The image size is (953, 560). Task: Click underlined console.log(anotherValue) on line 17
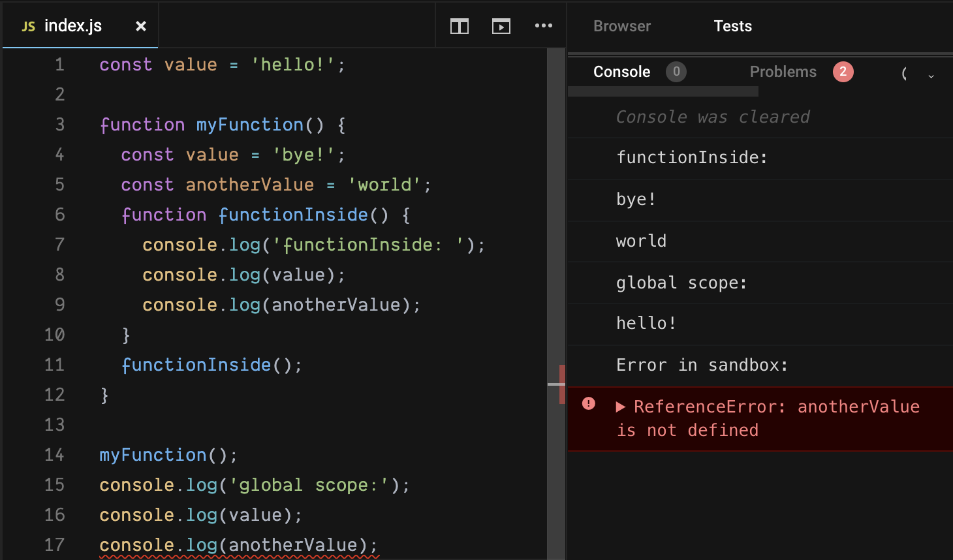pyautogui.click(x=239, y=545)
